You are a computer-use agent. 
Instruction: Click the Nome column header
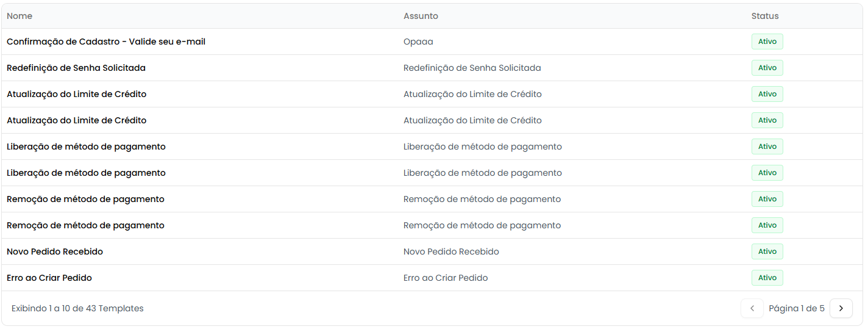pos(20,16)
